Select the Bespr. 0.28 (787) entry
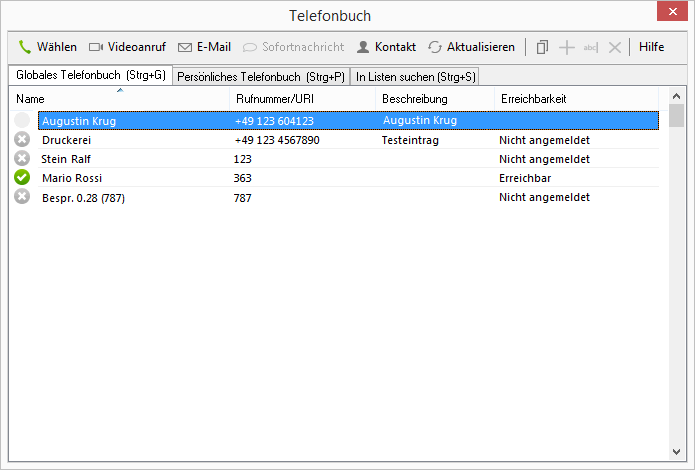The image size is (695, 470). [x=83, y=198]
